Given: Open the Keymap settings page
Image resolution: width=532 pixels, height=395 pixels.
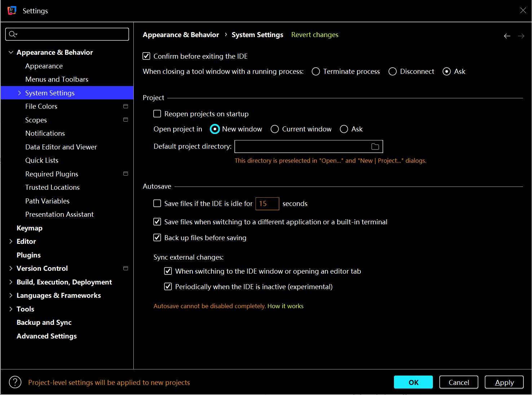Looking at the screenshot, I should (x=30, y=228).
